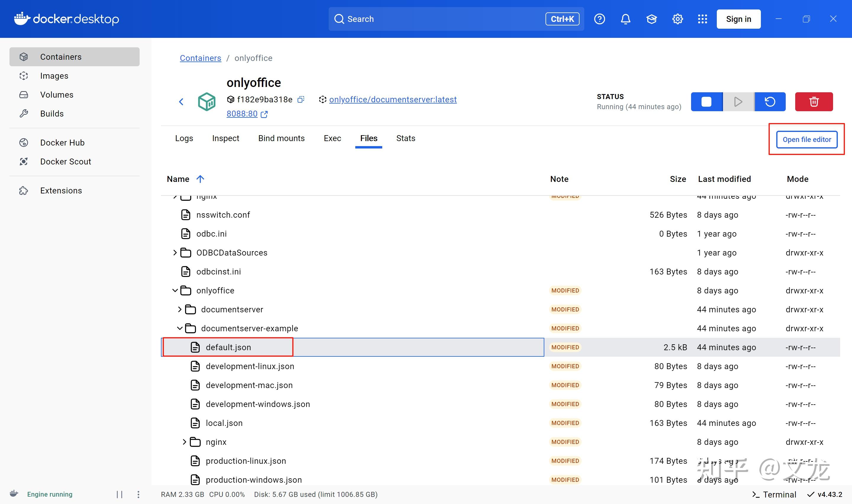Screen dimensions: 852x504
Task: Expand the ODBCDataSources folder
Action: [x=175, y=253]
